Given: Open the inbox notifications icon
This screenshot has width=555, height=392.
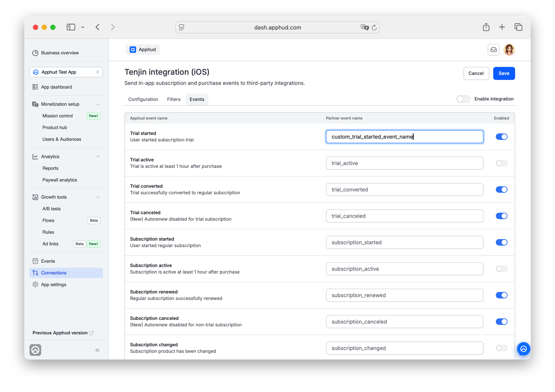Looking at the screenshot, I should coord(493,50).
